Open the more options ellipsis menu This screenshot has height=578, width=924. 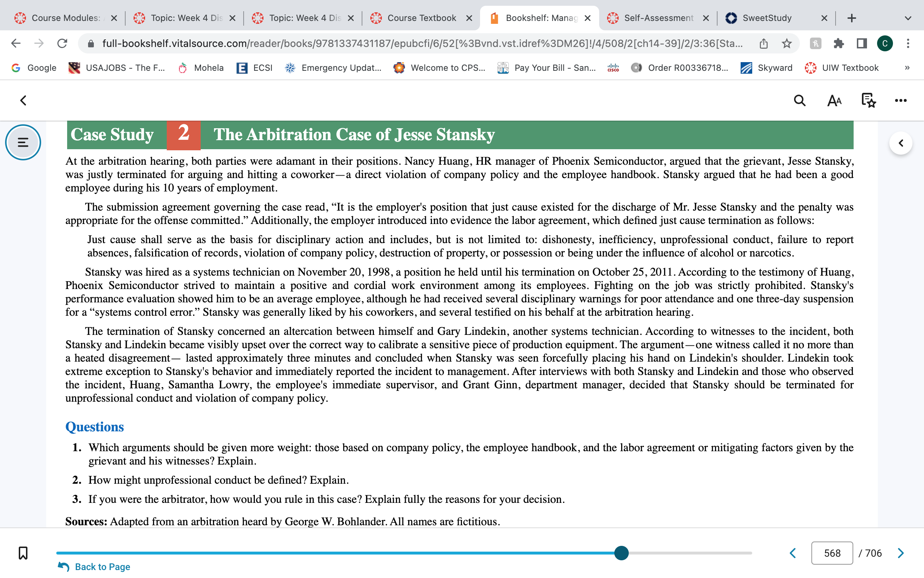[x=901, y=100]
